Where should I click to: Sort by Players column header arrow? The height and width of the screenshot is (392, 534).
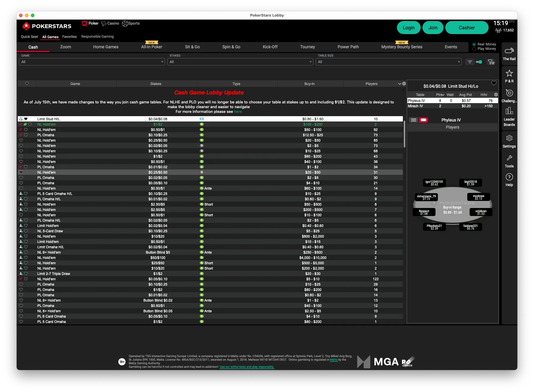399,84
